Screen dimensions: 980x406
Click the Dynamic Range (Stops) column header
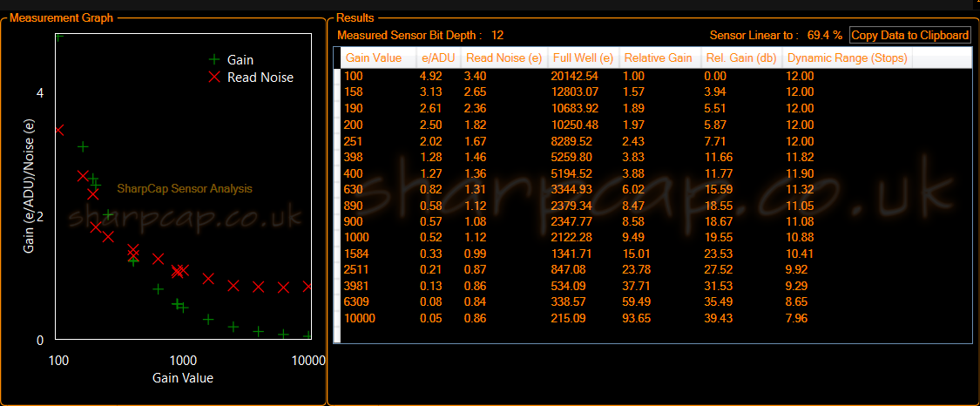[848, 58]
